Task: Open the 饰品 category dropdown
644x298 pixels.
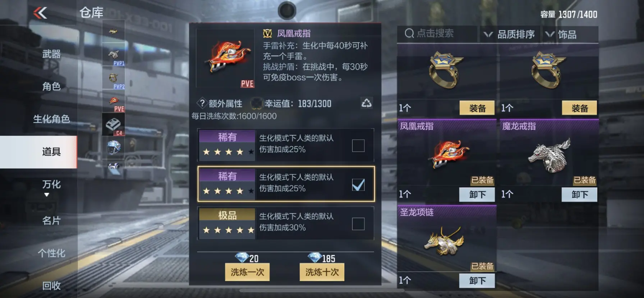Action: tap(569, 35)
